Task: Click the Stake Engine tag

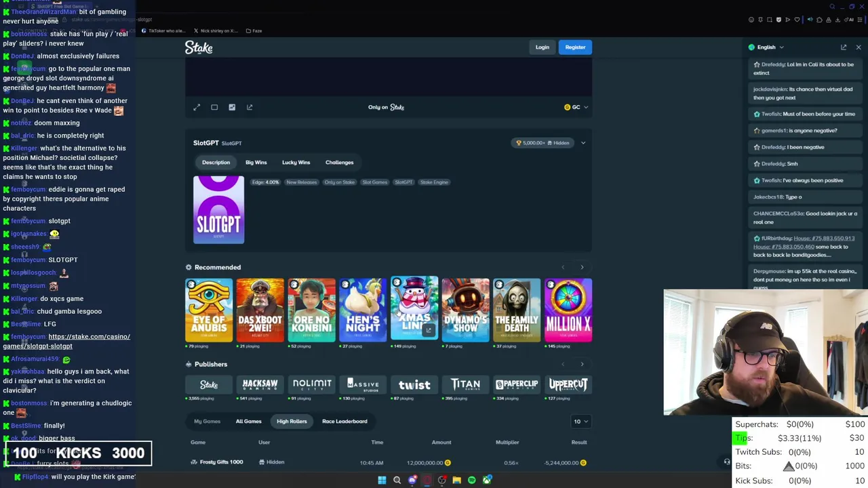Action: pyautogui.click(x=434, y=182)
